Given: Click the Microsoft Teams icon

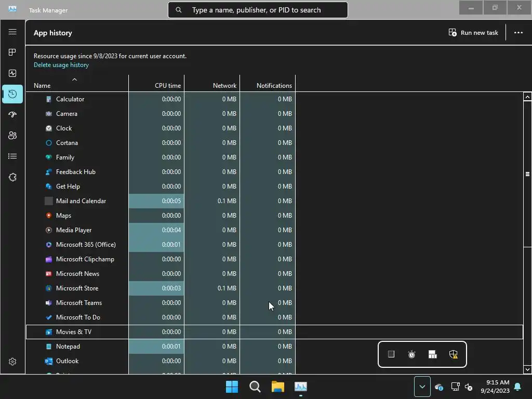Looking at the screenshot, I should coord(49,303).
